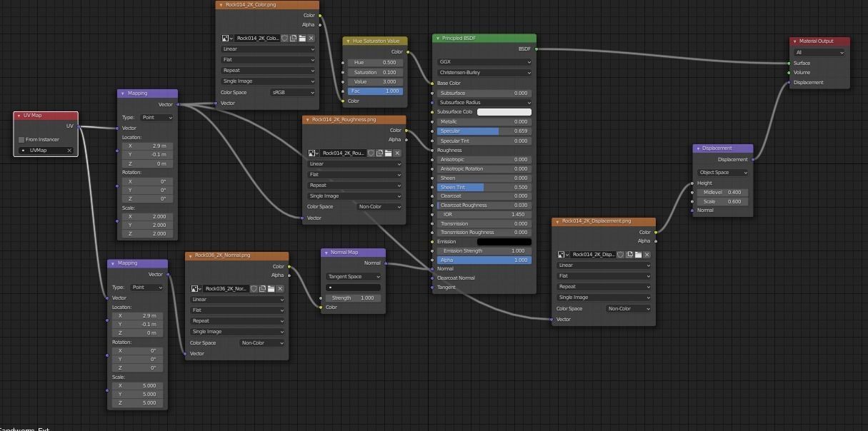Open Object Space dropdown in Displacement node
Screen dimensions: 868x431
pos(723,172)
